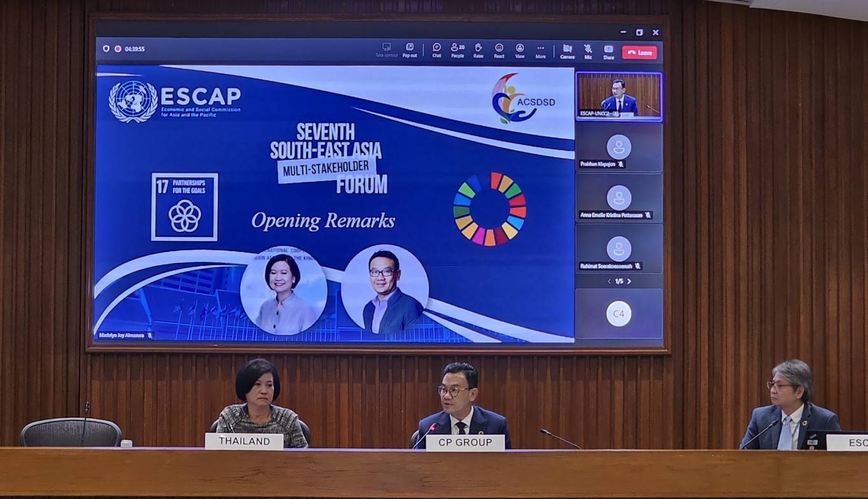The height and width of the screenshot is (499, 868).
Task: Select the ESCAP-UNCC2 video tile
Action: coord(619,96)
